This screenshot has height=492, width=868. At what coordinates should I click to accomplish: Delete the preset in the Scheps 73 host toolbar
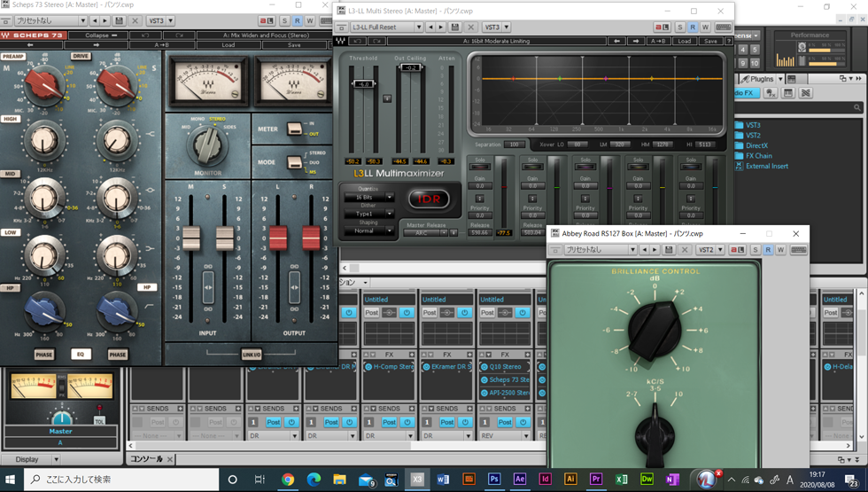(x=135, y=20)
